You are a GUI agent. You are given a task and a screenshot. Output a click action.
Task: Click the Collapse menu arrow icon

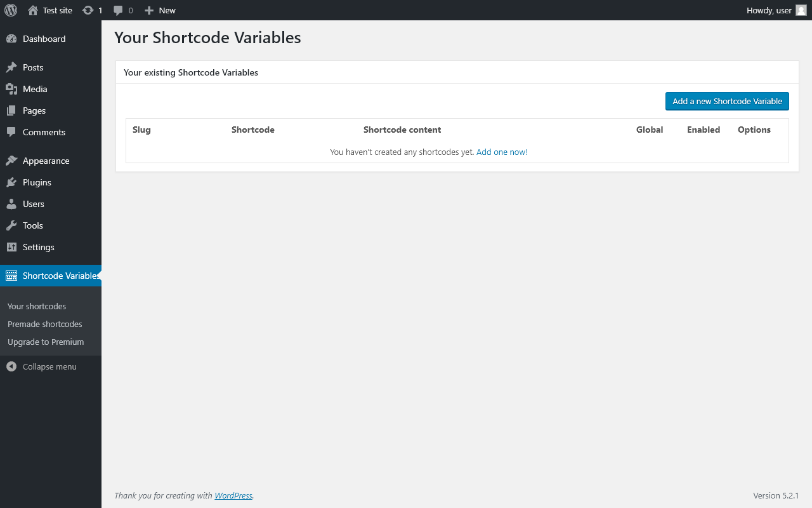pyautogui.click(x=11, y=366)
